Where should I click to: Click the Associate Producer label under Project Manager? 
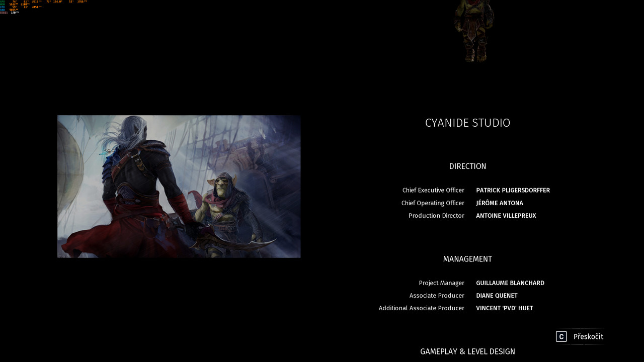tap(437, 296)
